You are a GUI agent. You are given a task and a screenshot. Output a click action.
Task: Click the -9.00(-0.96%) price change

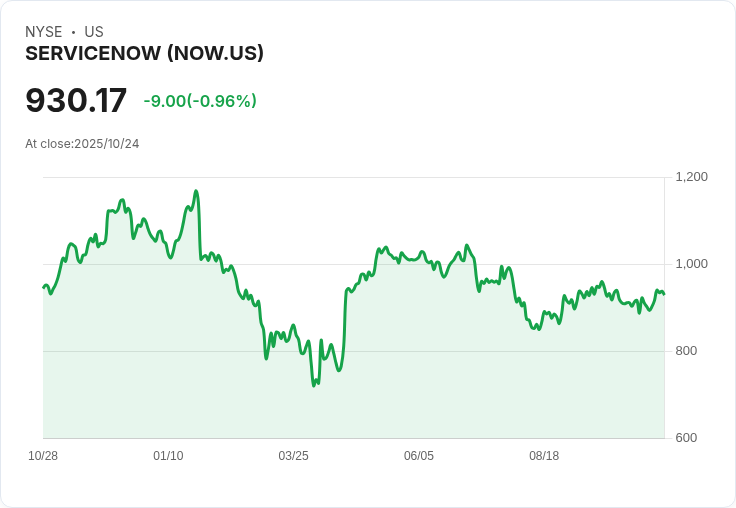click(200, 101)
